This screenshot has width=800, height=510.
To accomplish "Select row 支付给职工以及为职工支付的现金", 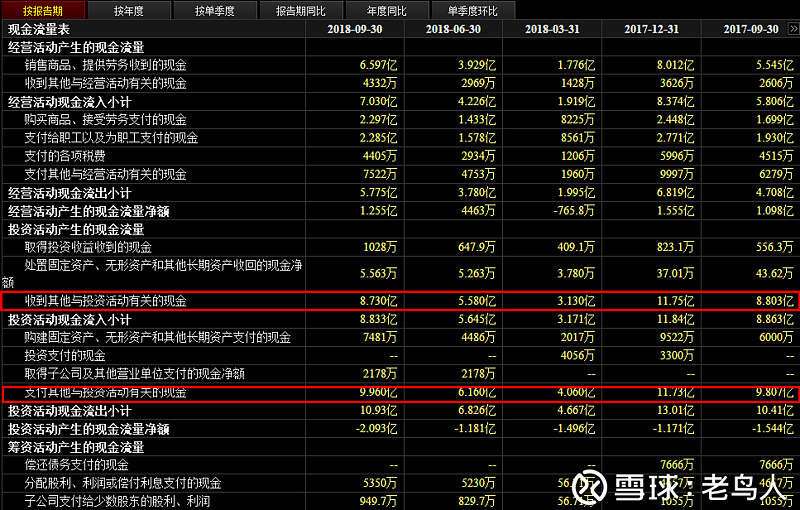I will [400, 138].
